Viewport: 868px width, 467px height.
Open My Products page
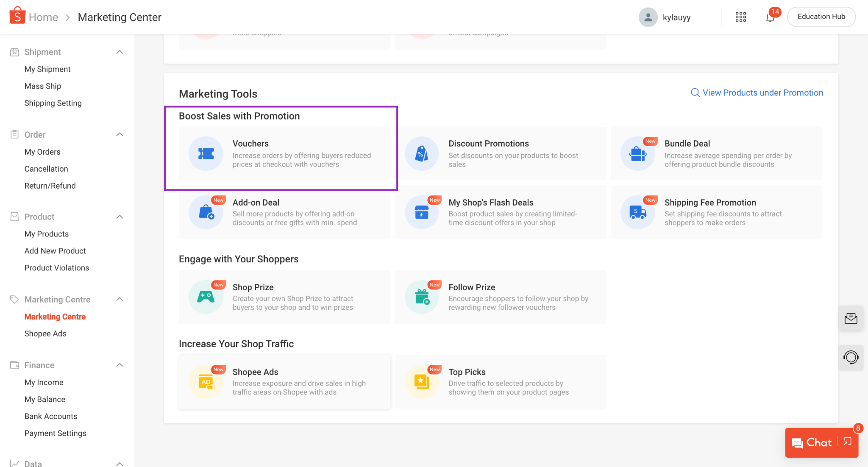[47, 234]
